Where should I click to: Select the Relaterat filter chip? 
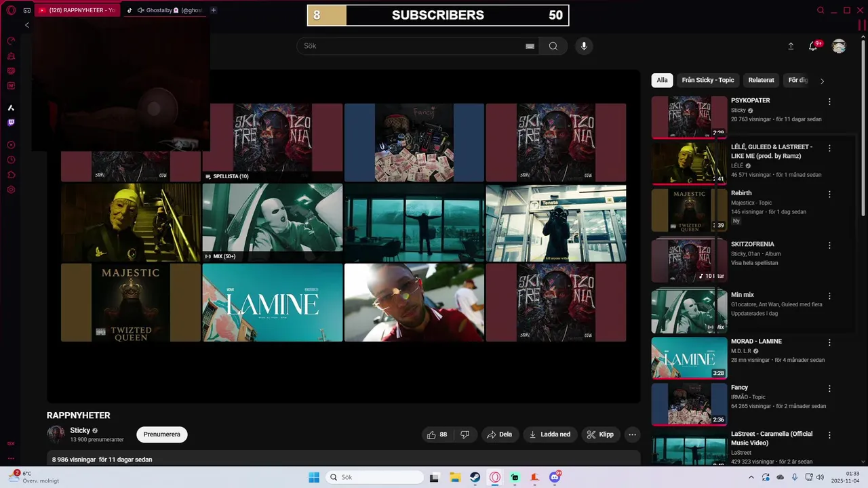coord(761,80)
